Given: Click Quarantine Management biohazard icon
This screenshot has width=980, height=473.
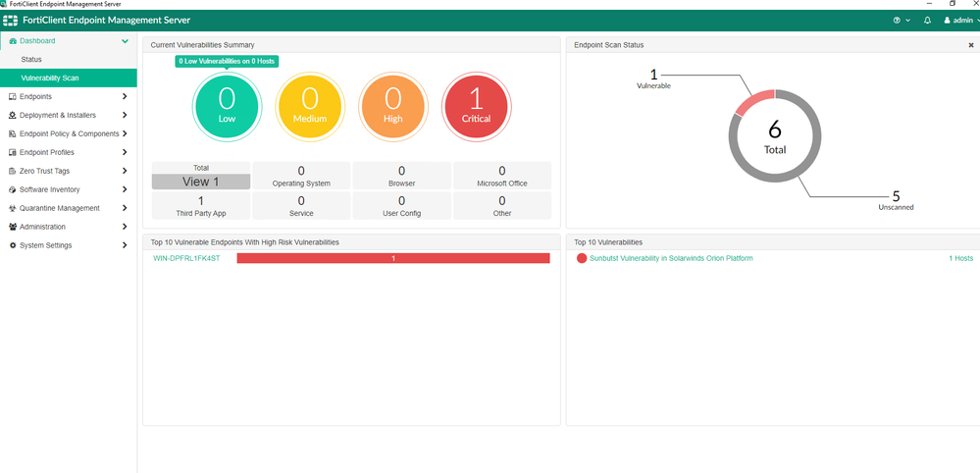Looking at the screenshot, I should [x=13, y=208].
